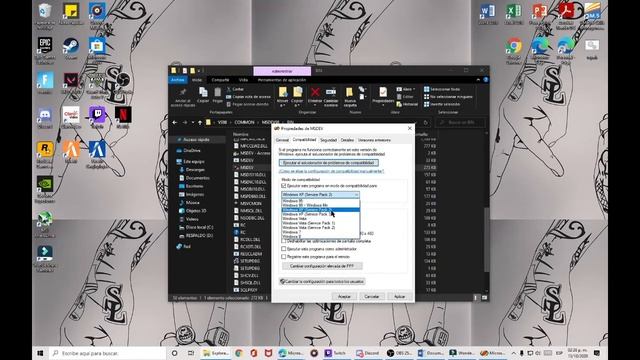Collapse the Explorer ribbon with chevron

pyautogui.click(x=478, y=80)
